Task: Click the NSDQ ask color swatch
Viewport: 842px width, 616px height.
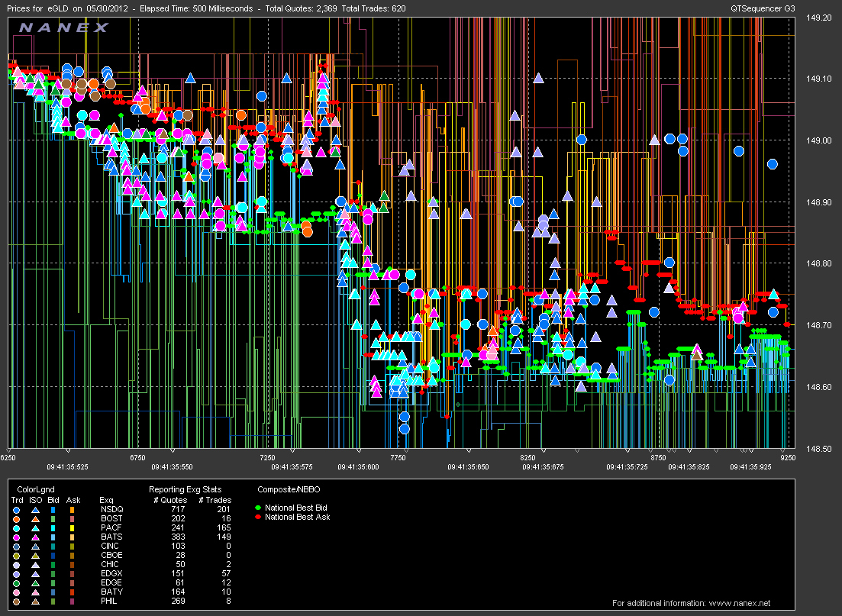Action: pyautogui.click(x=72, y=510)
